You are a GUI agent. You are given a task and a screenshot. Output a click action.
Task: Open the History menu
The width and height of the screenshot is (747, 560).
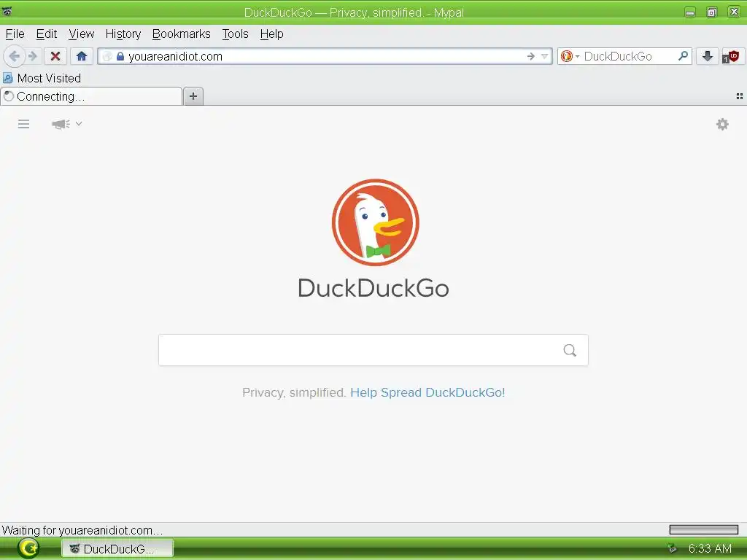pyautogui.click(x=123, y=34)
